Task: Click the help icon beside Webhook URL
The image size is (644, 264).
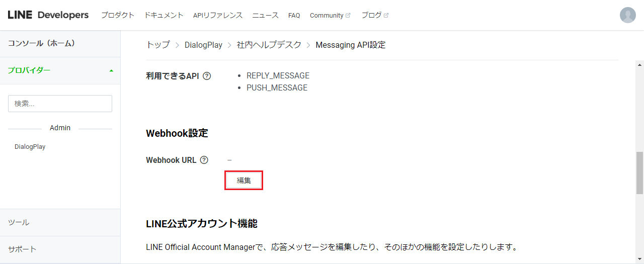Action: [204, 160]
